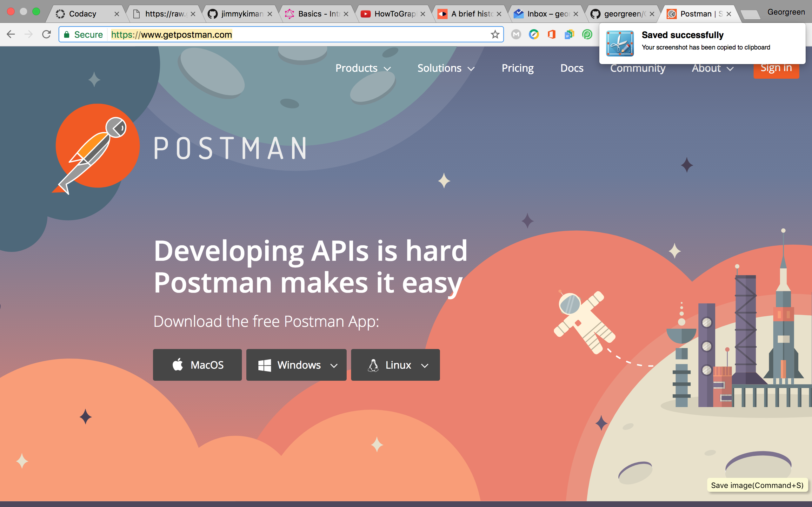Click the gray M extension icon
Screen dimensions: 812x507
point(516,34)
